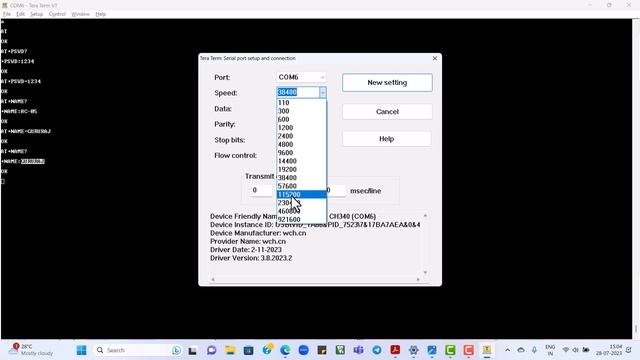This screenshot has width=640, height=360.
Task: Click the ENG IN language indicator
Action: click(550, 350)
